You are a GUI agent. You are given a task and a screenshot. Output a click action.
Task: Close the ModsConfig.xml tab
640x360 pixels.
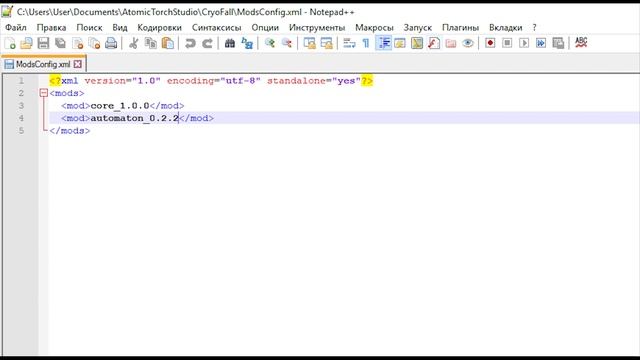pos(78,64)
